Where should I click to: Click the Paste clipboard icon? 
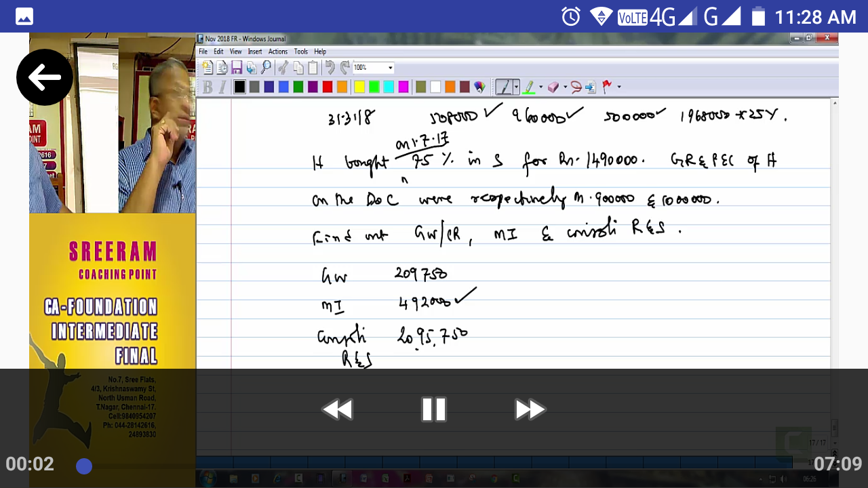[x=313, y=67]
